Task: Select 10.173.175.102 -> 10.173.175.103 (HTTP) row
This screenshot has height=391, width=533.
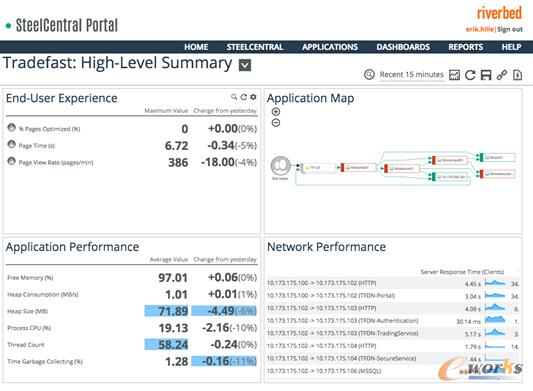Action: coord(393,308)
